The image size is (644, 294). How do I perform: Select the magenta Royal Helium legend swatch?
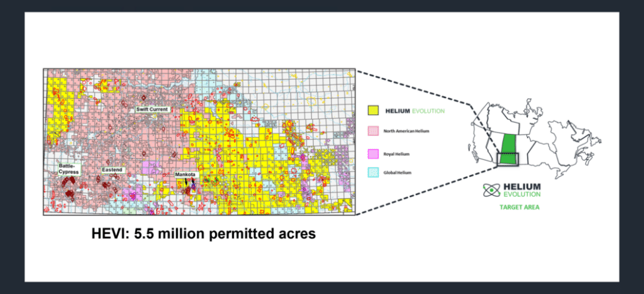373,154
